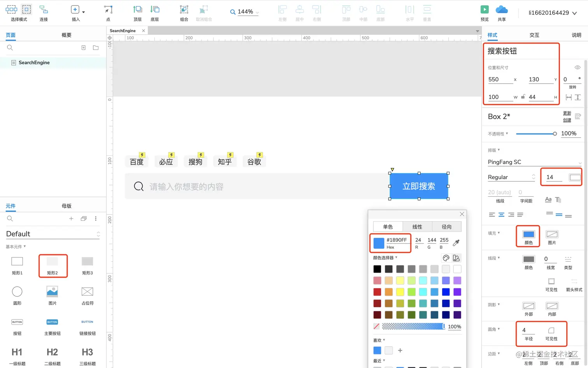Add a widget library with plus icon

[x=71, y=218]
